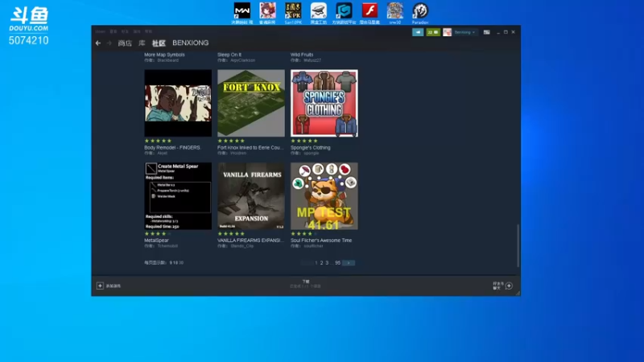The height and width of the screenshot is (362, 644).
Task: Open the Spongie's Clothing thumbnail
Action: click(324, 103)
